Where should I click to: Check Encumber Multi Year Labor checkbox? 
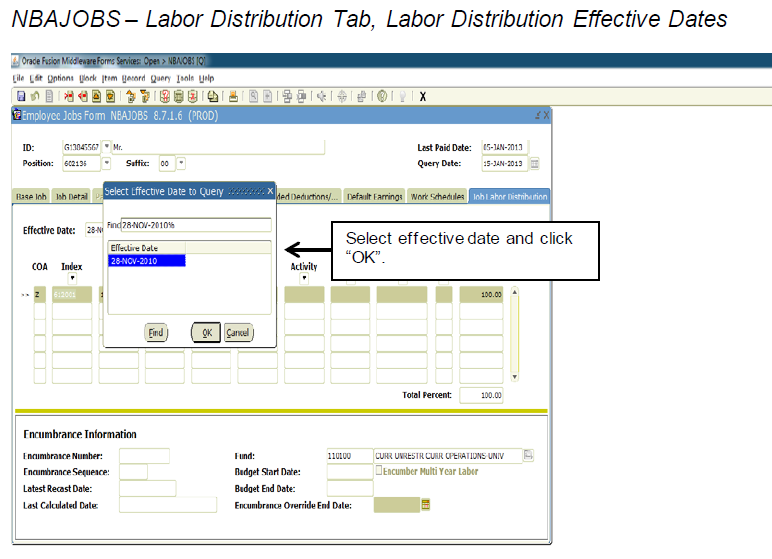click(379, 471)
